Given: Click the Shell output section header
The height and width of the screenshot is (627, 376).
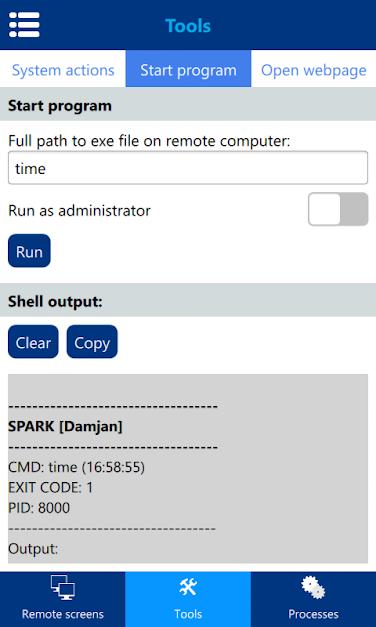Looking at the screenshot, I should 188,302.
